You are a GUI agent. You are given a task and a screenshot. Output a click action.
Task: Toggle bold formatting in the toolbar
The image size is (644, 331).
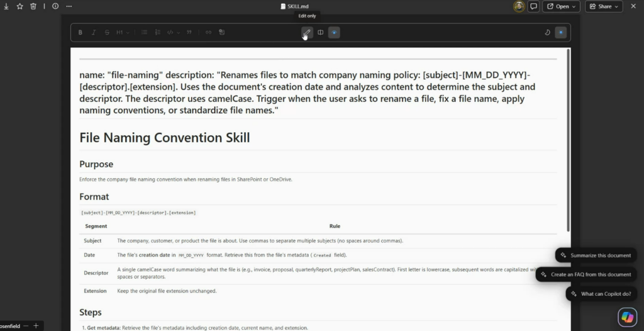point(80,32)
